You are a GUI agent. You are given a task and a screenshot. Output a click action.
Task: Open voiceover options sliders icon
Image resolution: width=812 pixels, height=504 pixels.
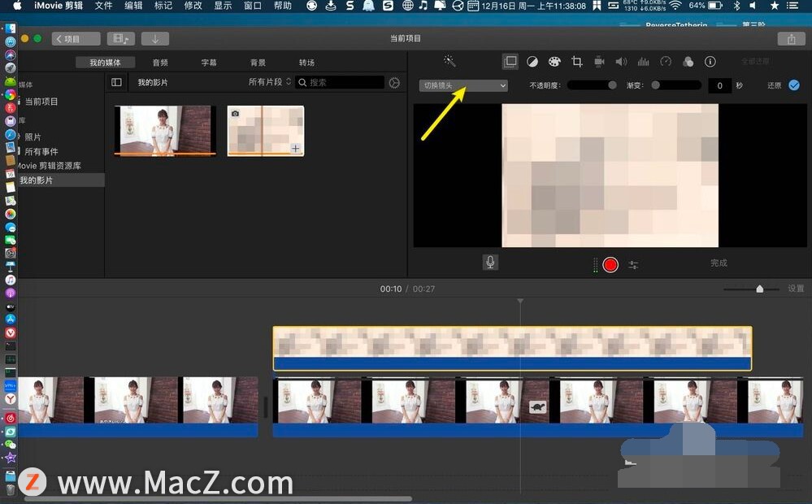coord(633,265)
